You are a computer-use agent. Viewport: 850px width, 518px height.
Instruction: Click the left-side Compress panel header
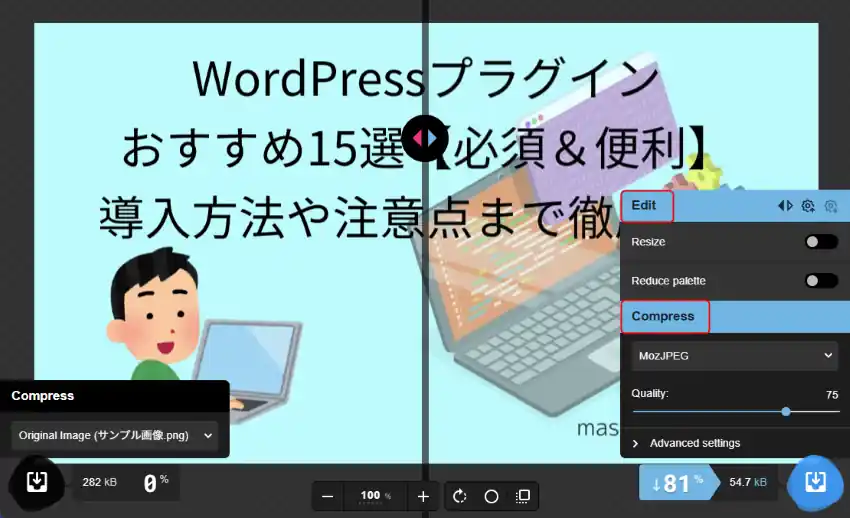click(x=114, y=396)
